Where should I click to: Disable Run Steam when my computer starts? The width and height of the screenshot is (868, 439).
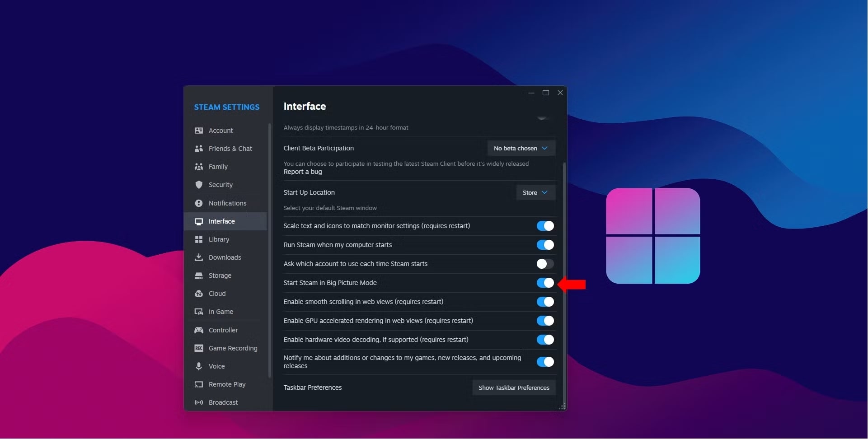click(x=545, y=245)
